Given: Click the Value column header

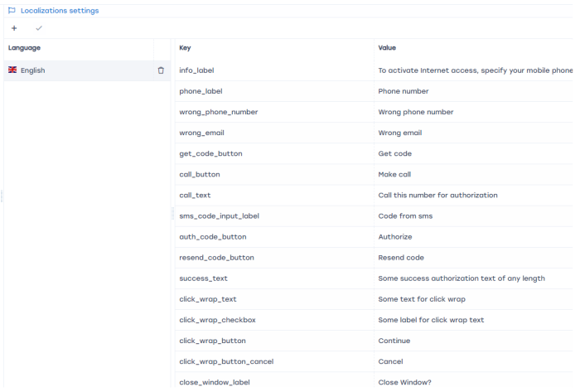Looking at the screenshot, I should tap(387, 48).
